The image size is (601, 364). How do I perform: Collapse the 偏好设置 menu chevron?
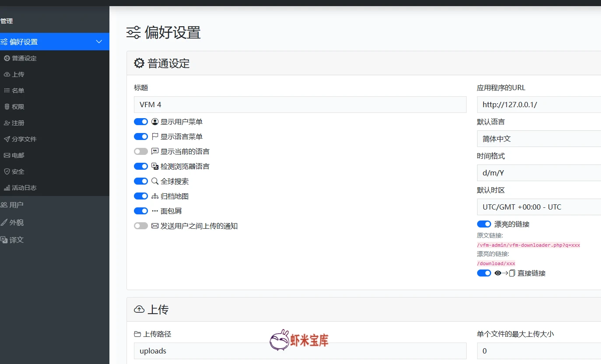click(99, 42)
